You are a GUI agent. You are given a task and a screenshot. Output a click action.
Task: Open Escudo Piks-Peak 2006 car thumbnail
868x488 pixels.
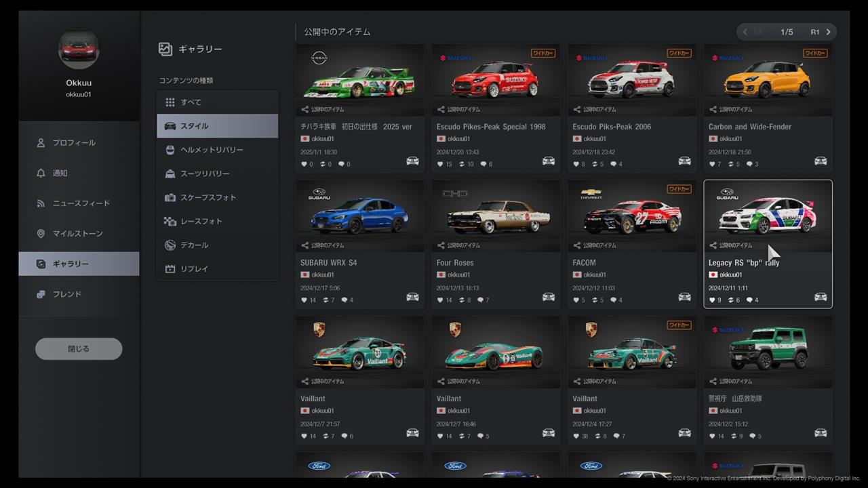[x=632, y=80]
